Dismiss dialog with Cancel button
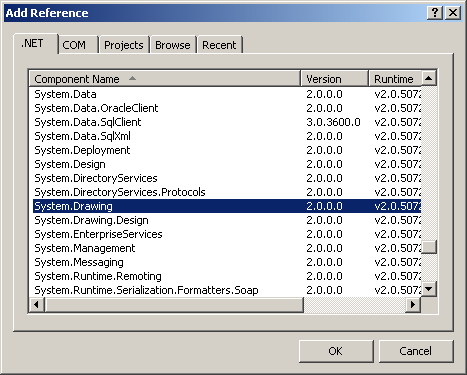This screenshot has height=375, width=467. coord(416,351)
